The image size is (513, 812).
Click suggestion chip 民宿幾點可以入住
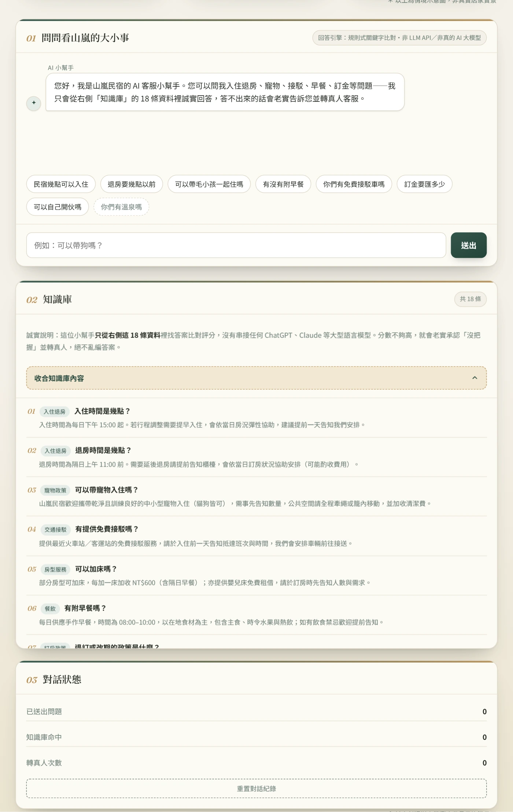pyautogui.click(x=61, y=184)
